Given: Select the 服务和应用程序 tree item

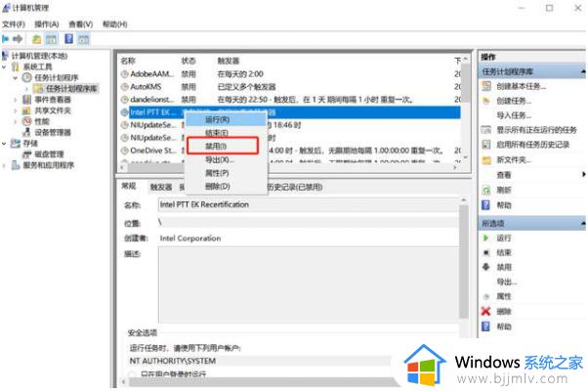Looking at the screenshot, I should click(49, 165).
